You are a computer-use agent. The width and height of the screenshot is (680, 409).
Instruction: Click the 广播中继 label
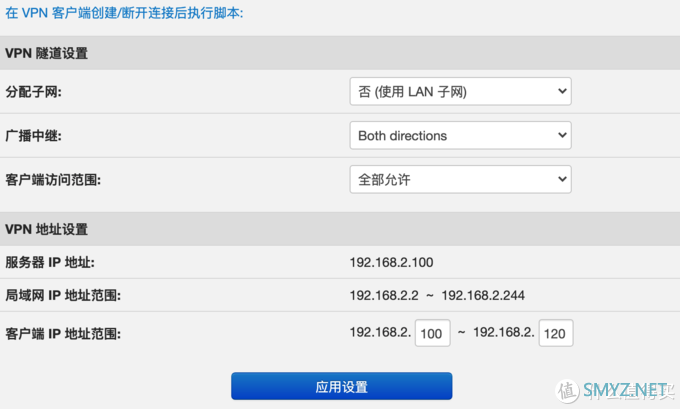[33, 136]
